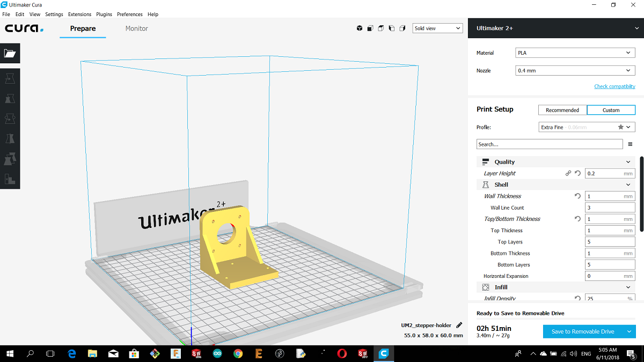The image size is (644, 362).
Task: Select the Scale tool in left toolbar
Action: click(x=10, y=99)
